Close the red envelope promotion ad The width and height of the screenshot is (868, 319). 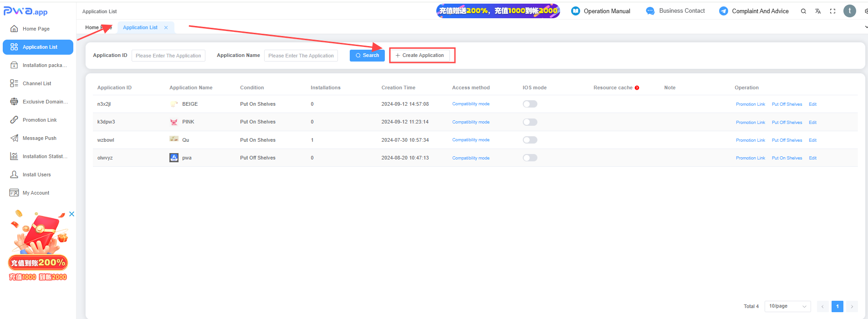click(x=71, y=214)
